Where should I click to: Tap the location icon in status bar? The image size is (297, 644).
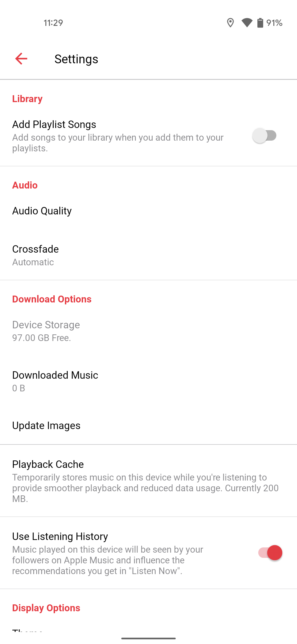point(230,23)
